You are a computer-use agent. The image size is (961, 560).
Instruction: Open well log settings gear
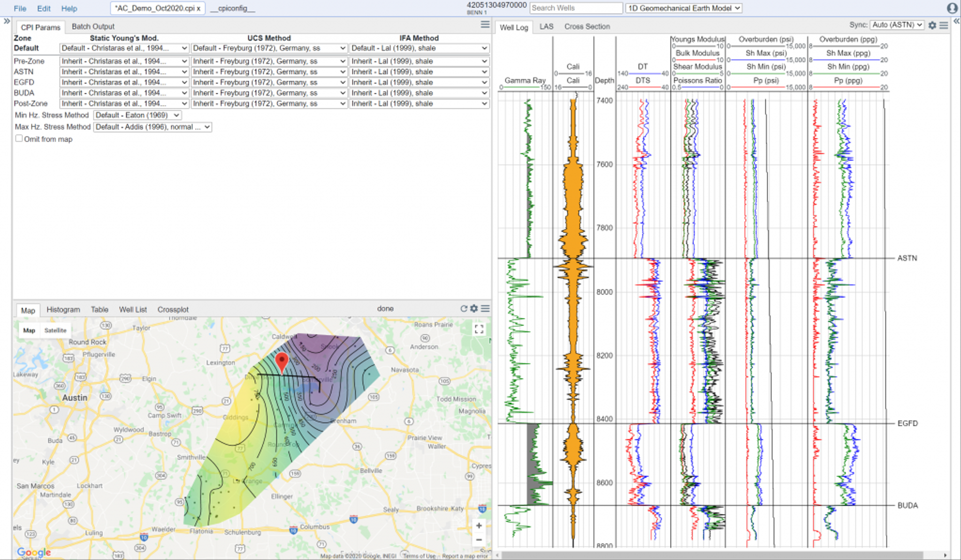[x=932, y=25]
